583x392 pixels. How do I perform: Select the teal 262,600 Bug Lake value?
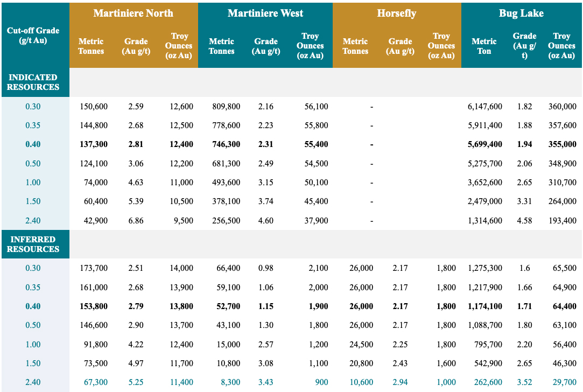(x=488, y=382)
